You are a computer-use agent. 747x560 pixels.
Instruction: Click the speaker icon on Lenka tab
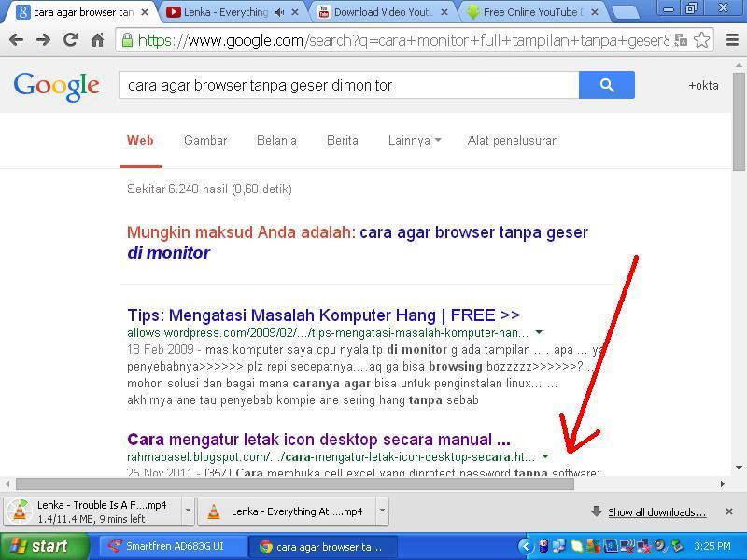279,12
